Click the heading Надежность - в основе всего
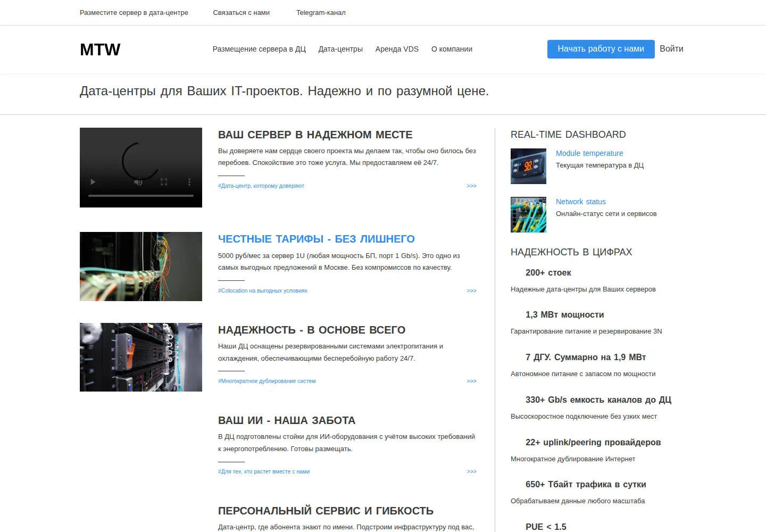766x532 pixels. point(312,330)
